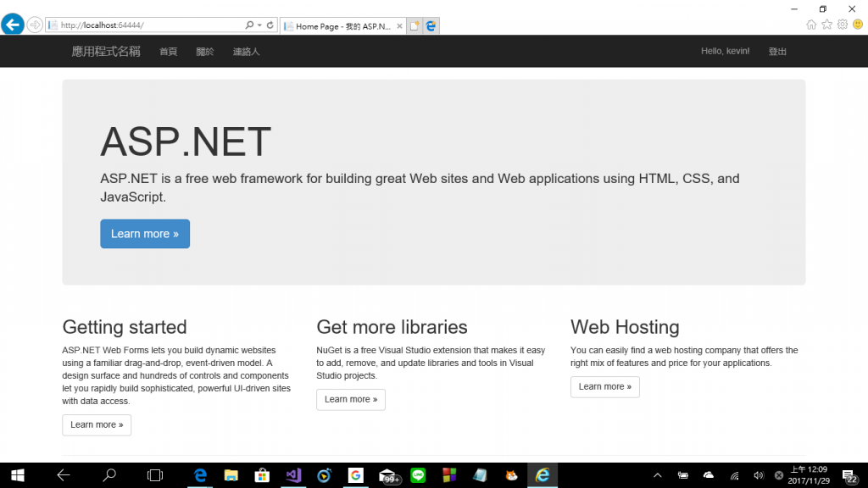Image resolution: width=868 pixels, height=488 pixels.
Task: Open the Google app in the taskbar
Action: [x=355, y=475]
